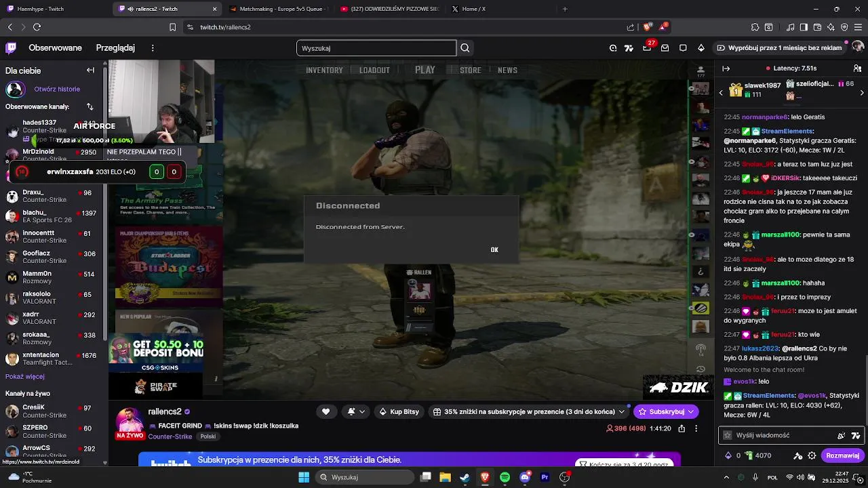Open emote picker in chat input
Image resolution: width=868 pixels, height=488 pixels.
click(x=842, y=435)
